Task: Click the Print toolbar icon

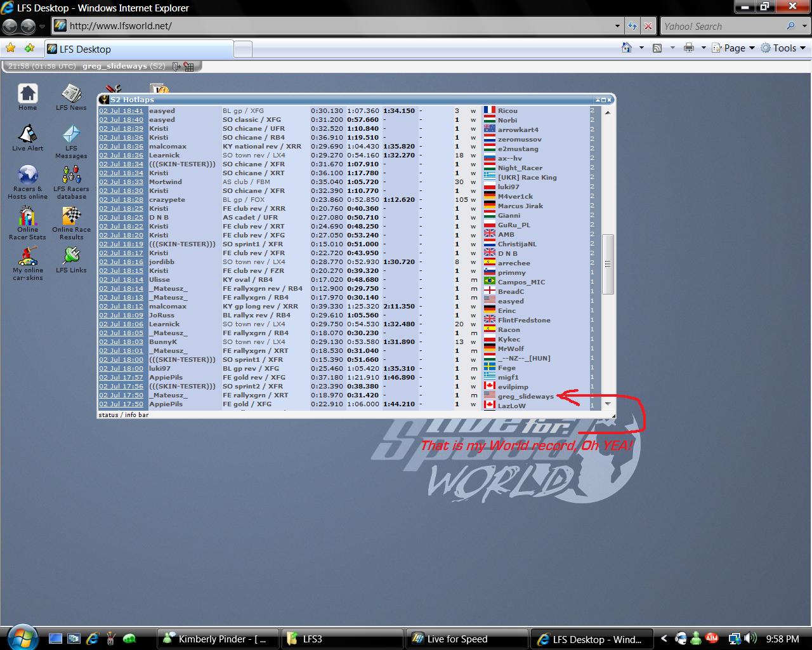Action: pos(689,48)
